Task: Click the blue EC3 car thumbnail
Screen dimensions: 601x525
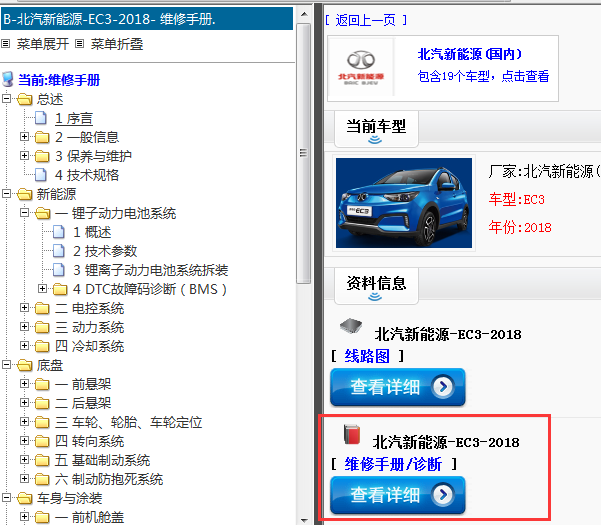Action: click(x=404, y=203)
